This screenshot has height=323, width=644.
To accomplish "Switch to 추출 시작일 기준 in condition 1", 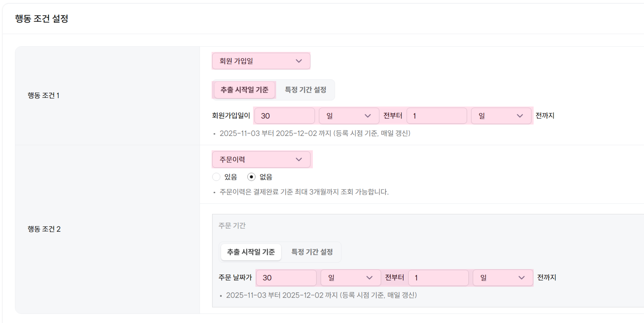I will (x=244, y=90).
